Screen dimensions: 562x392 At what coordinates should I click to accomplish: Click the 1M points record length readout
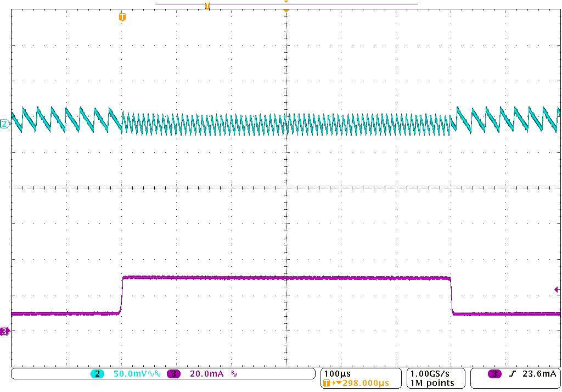pyautogui.click(x=432, y=383)
